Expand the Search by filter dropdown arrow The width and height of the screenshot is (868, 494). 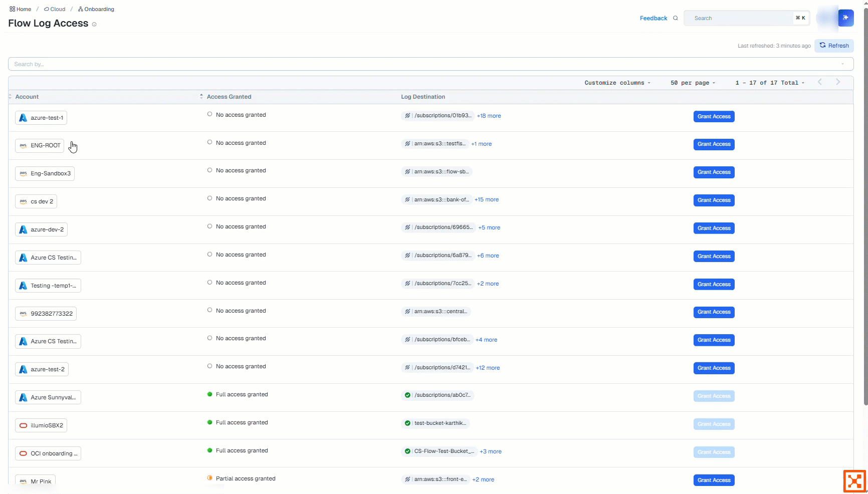[x=843, y=64]
